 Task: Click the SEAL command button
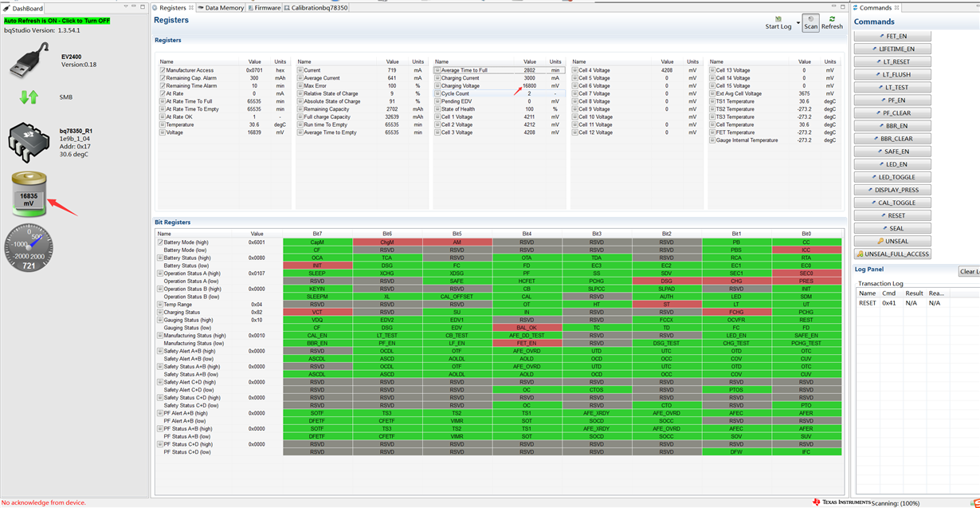click(x=893, y=228)
